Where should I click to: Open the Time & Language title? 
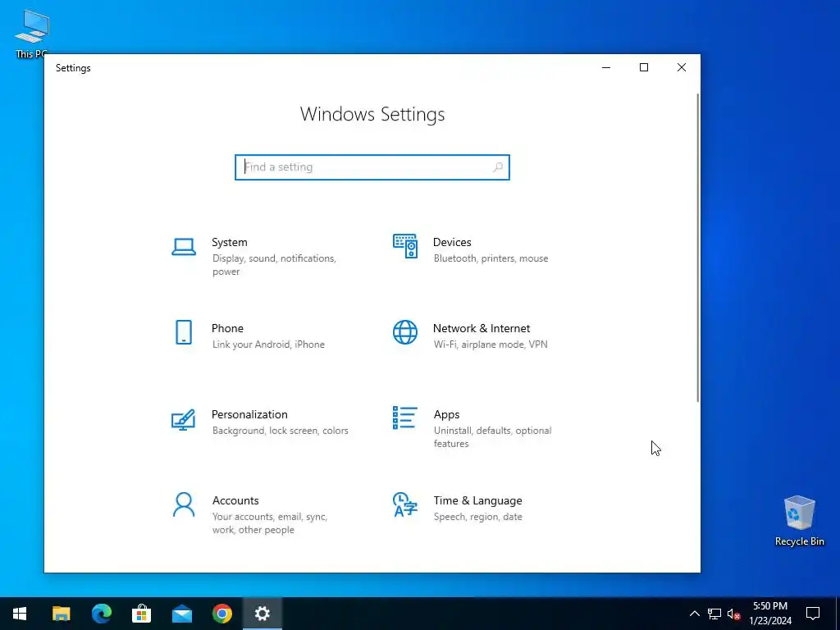pos(478,500)
